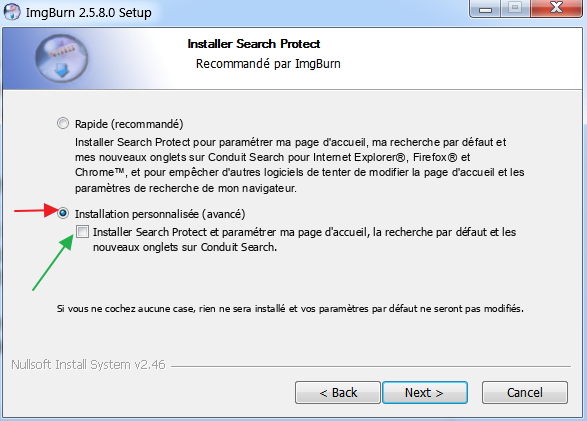Go to the next setup step
587x421 pixels.
pyautogui.click(x=425, y=393)
